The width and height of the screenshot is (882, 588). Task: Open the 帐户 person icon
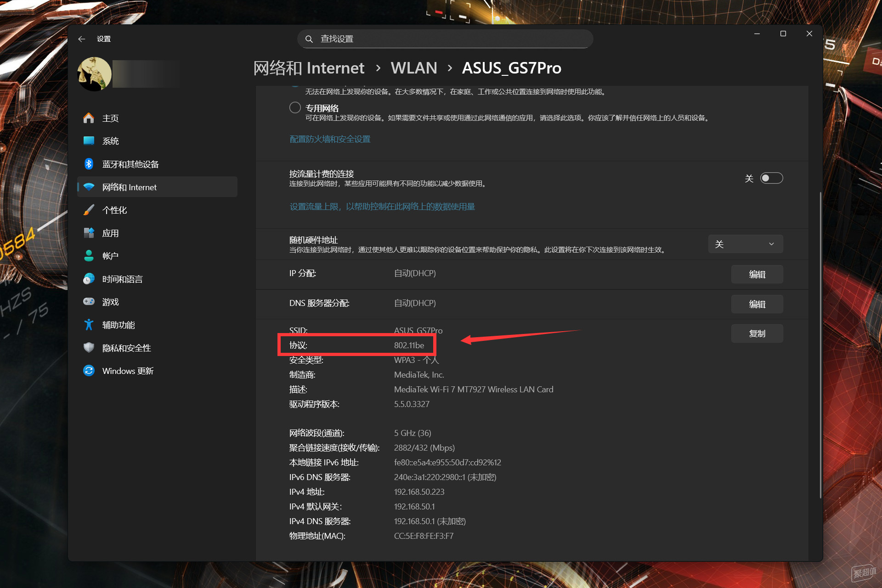coord(89,256)
